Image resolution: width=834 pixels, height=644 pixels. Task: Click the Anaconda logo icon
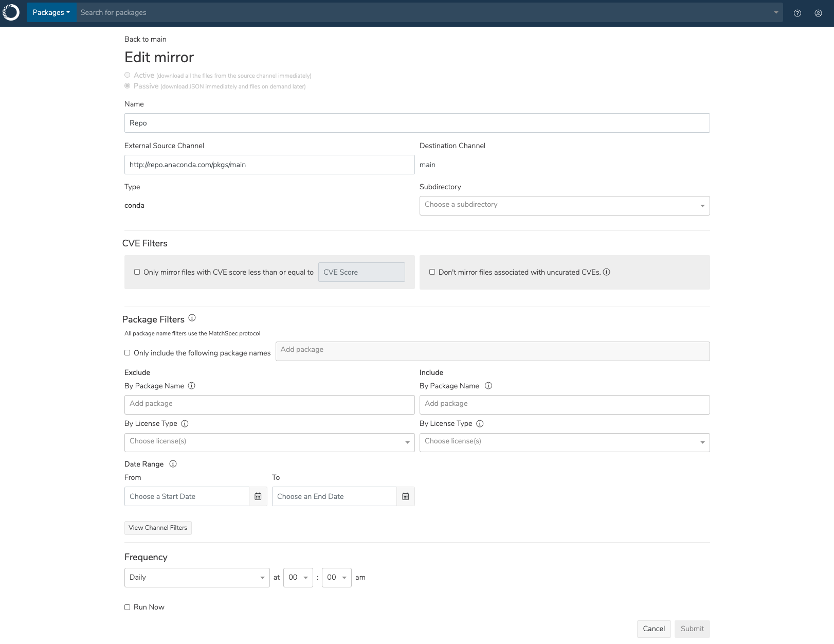[x=11, y=12]
